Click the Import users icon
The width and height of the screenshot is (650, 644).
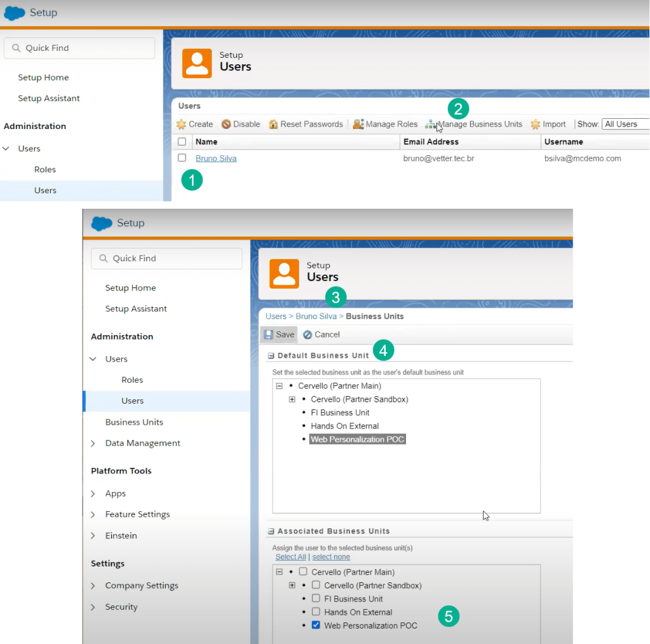tap(536, 125)
